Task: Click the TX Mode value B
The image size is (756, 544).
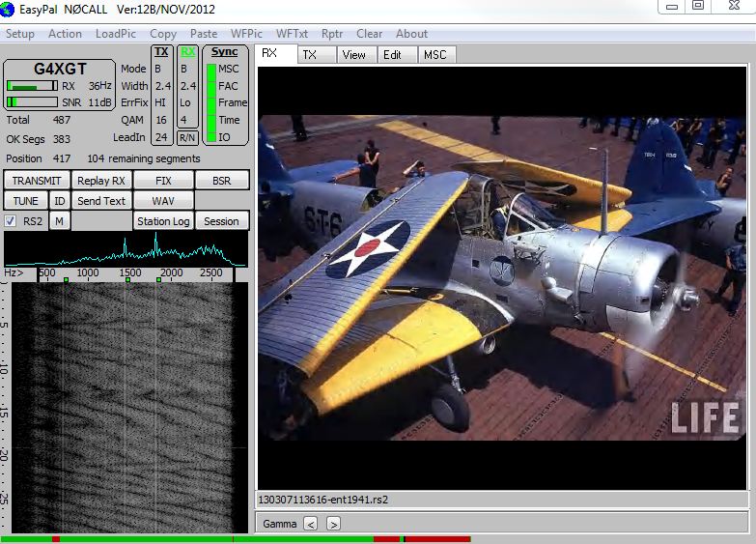Action: click(x=157, y=69)
